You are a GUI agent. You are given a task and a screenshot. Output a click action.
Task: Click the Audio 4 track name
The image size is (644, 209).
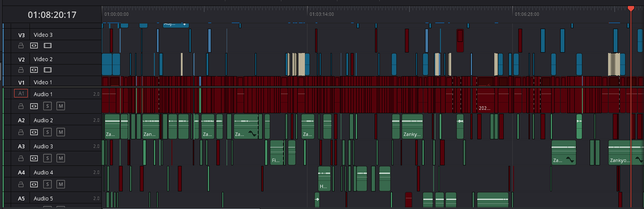pos(43,173)
